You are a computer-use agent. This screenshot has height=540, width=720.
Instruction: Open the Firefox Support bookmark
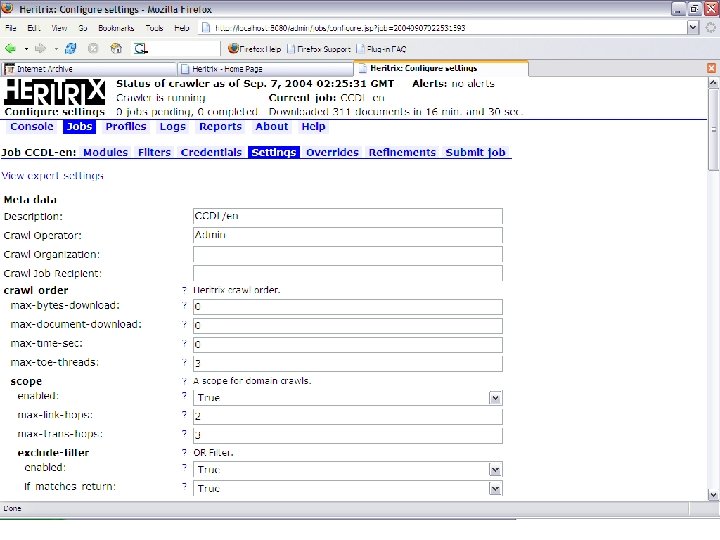click(x=319, y=49)
